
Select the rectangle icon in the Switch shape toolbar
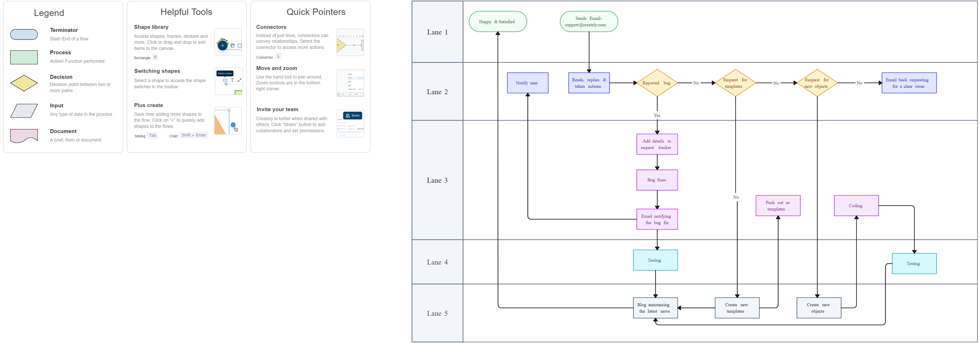click(x=226, y=80)
